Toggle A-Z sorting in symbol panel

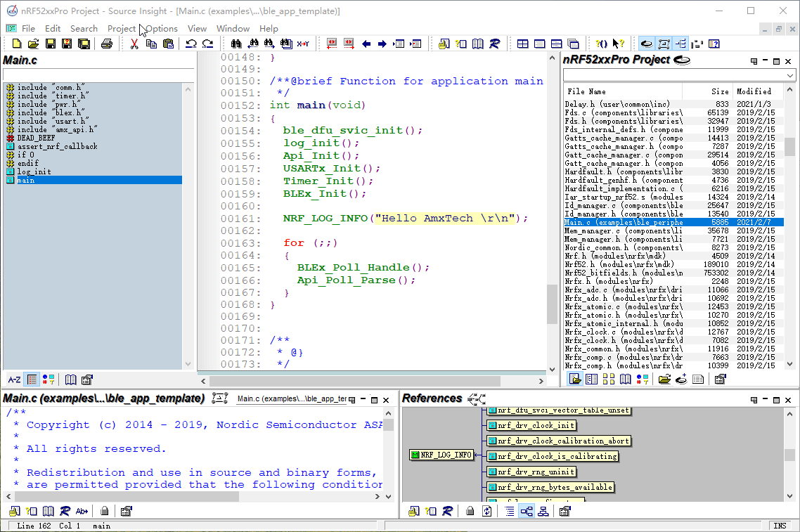click(14, 379)
